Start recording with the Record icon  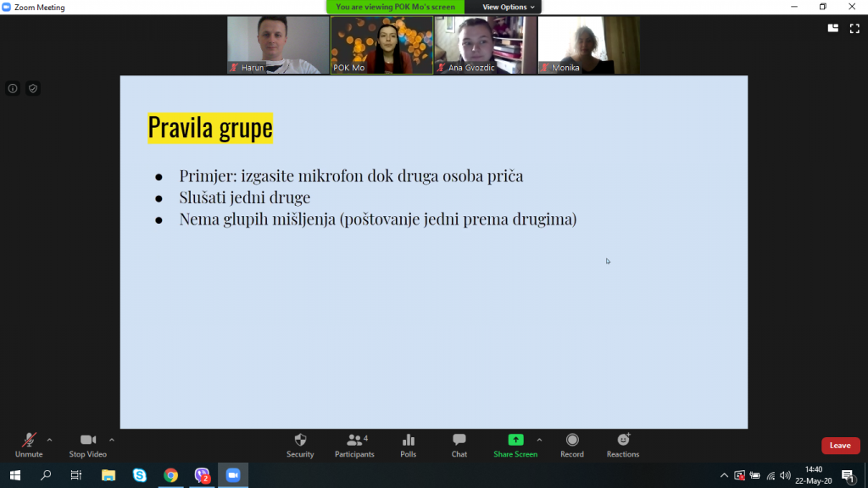[572, 441]
